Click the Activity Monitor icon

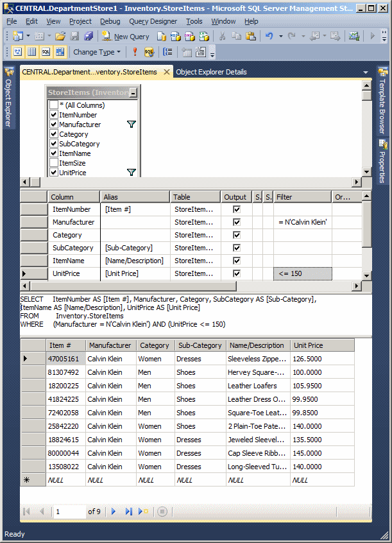point(354,36)
